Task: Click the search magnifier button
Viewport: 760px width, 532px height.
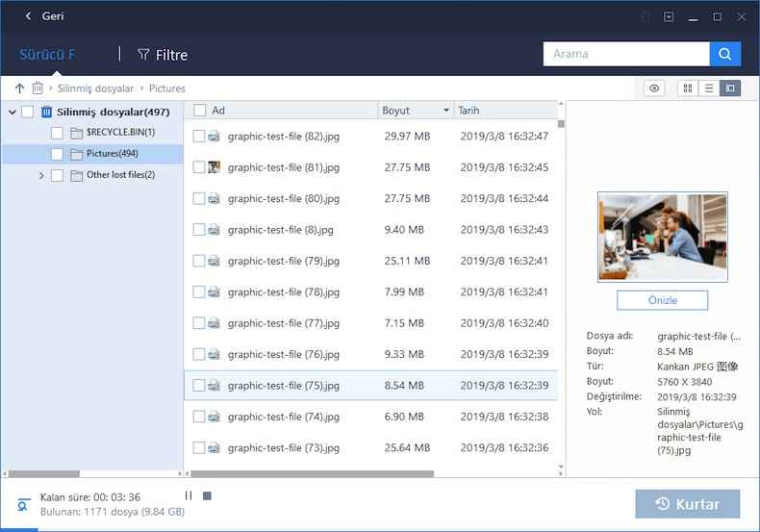Action: pyautogui.click(x=724, y=54)
